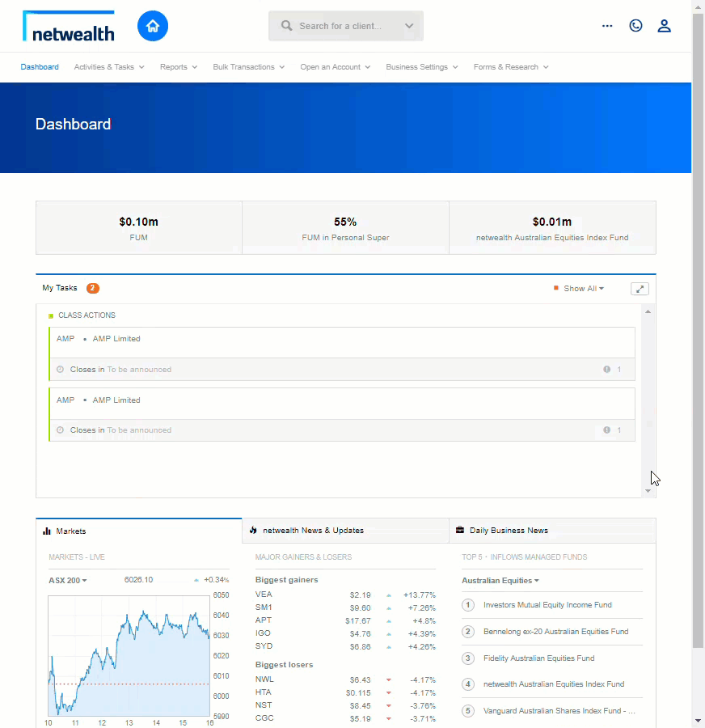The height and width of the screenshot is (728, 705).
Task: Open Bennelong ex-20 Australian Equities Fund
Action: (556, 632)
